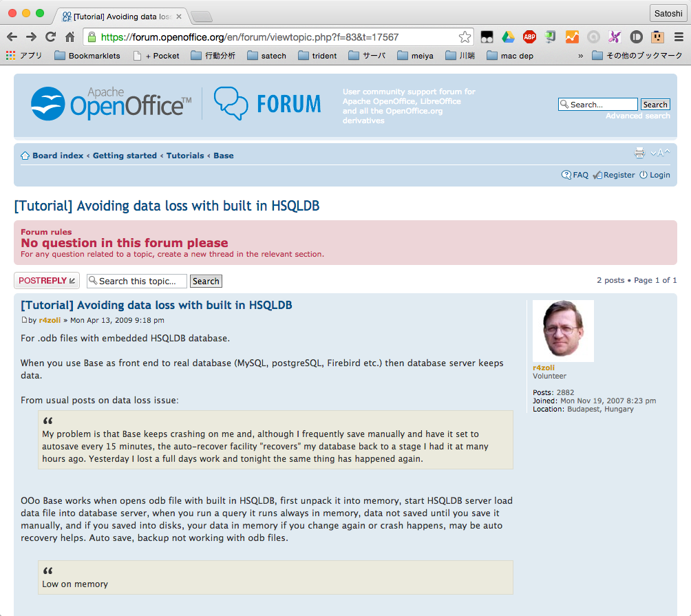The height and width of the screenshot is (616, 691).
Task: Click the box face extension icon
Action: pyautogui.click(x=657, y=37)
